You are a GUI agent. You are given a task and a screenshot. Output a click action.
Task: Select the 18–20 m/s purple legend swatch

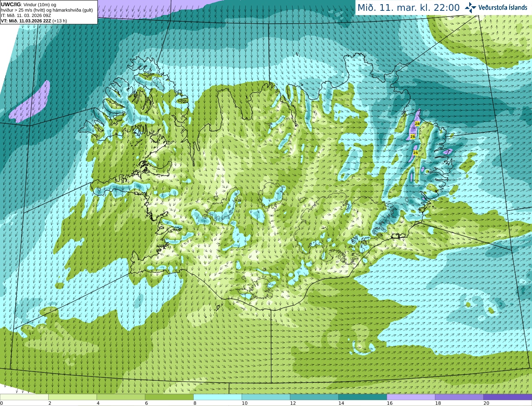[x=459, y=397]
